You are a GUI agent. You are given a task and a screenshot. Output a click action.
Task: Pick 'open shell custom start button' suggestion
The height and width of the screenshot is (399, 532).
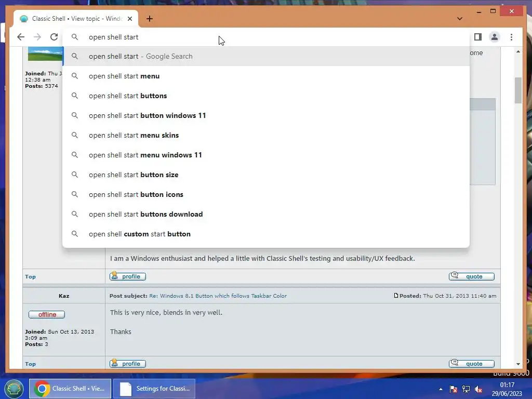click(266, 234)
